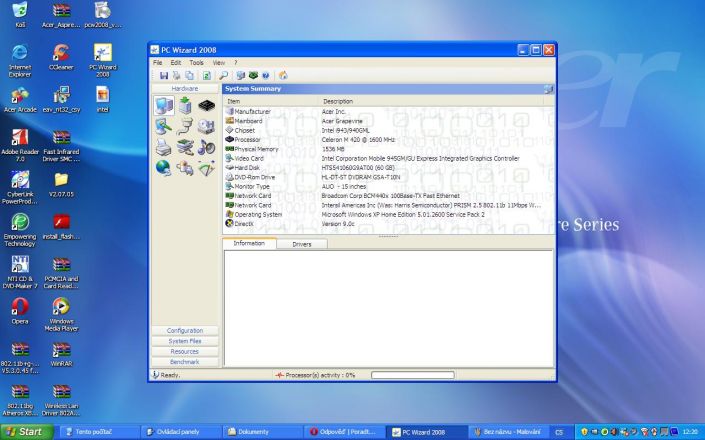Select the System Summary computer icon
The image size is (705, 440).
click(x=164, y=106)
